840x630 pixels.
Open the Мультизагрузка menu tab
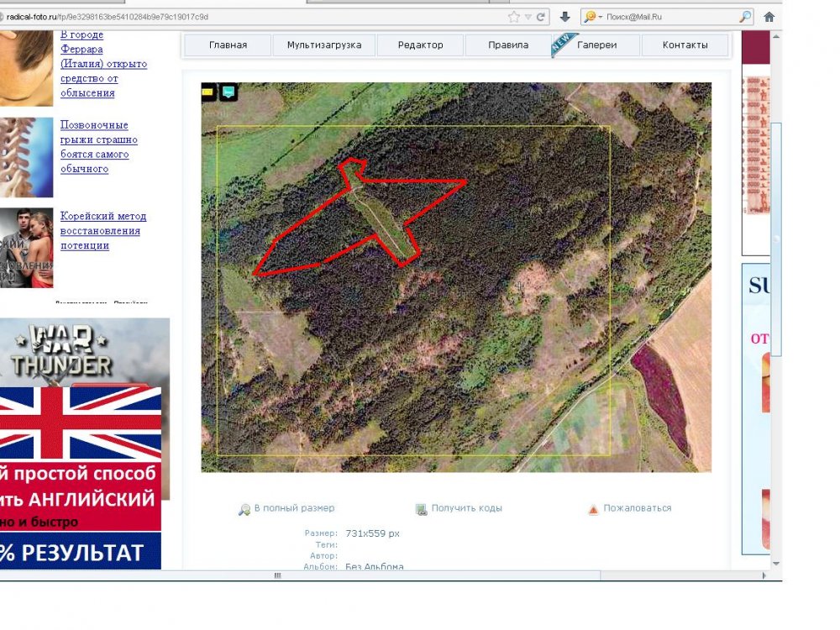coord(324,45)
